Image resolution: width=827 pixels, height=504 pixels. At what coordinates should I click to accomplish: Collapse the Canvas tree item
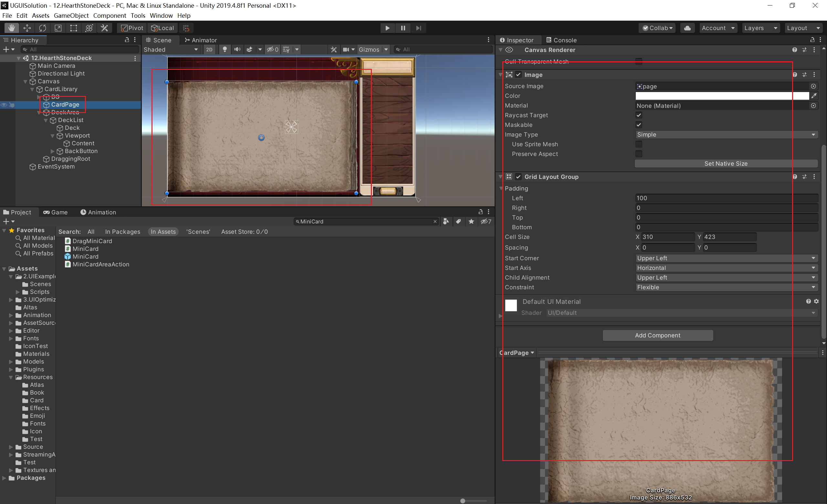[26, 82]
